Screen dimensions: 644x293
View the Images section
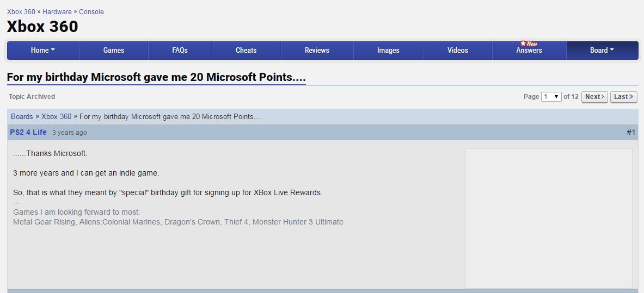[x=388, y=51]
